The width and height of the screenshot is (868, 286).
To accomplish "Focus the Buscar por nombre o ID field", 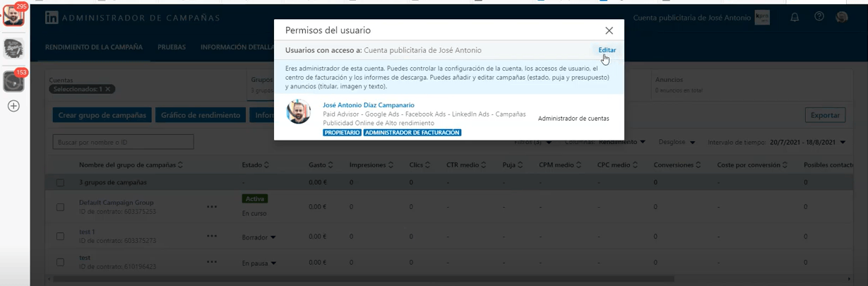I will [x=123, y=142].
